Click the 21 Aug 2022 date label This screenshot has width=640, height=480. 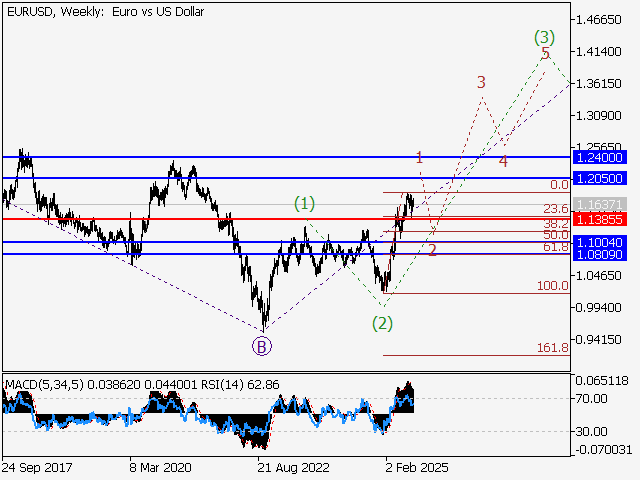tap(291, 466)
